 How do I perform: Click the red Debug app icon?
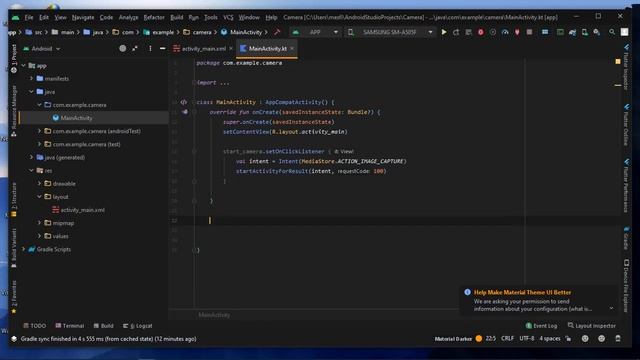(x=480, y=32)
